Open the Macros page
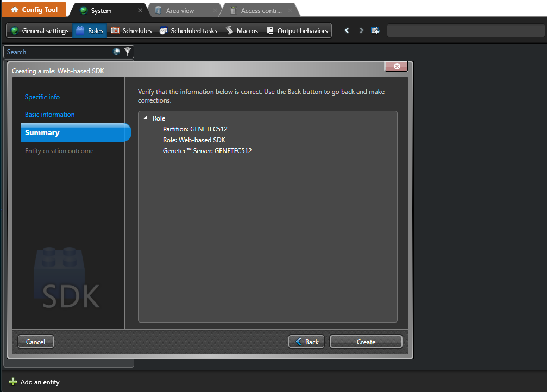The height and width of the screenshot is (392, 547). pos(242,31)
